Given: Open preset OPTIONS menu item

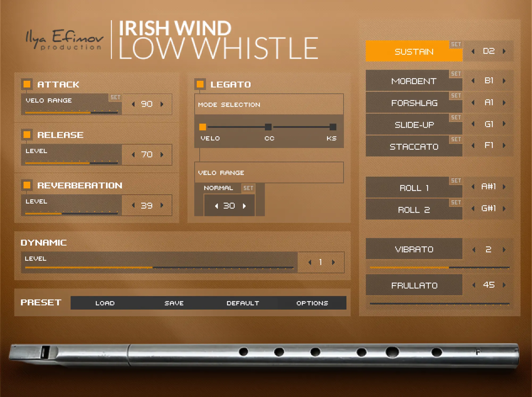Looking at the screenshot, I should pos(312,303).
